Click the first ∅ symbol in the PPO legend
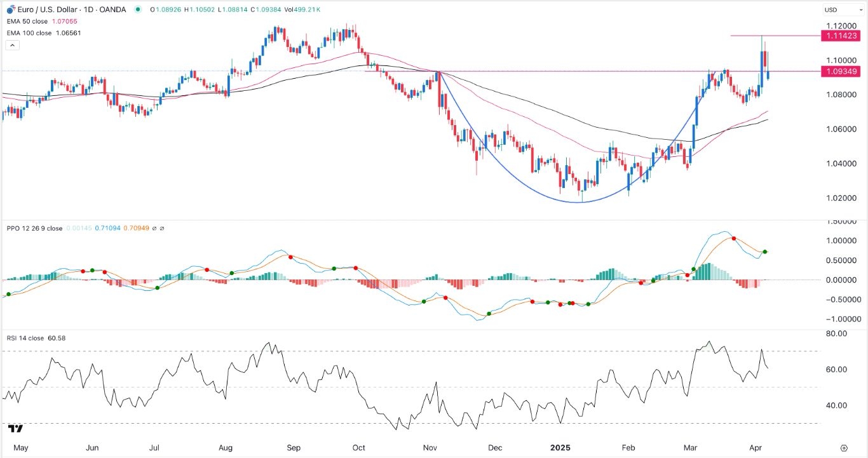Viewport: 868px width, 458px height. click(156, 228)
